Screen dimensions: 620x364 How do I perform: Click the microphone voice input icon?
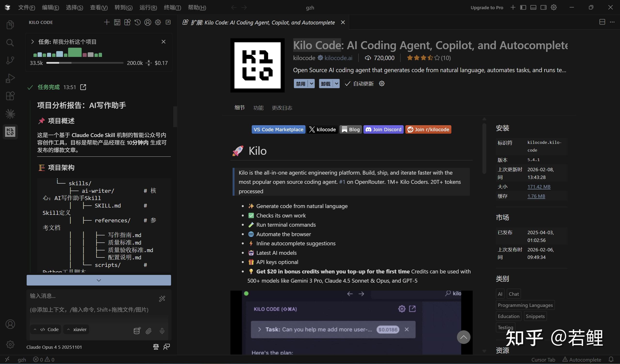pyautogui.click(x=162, y=331)
